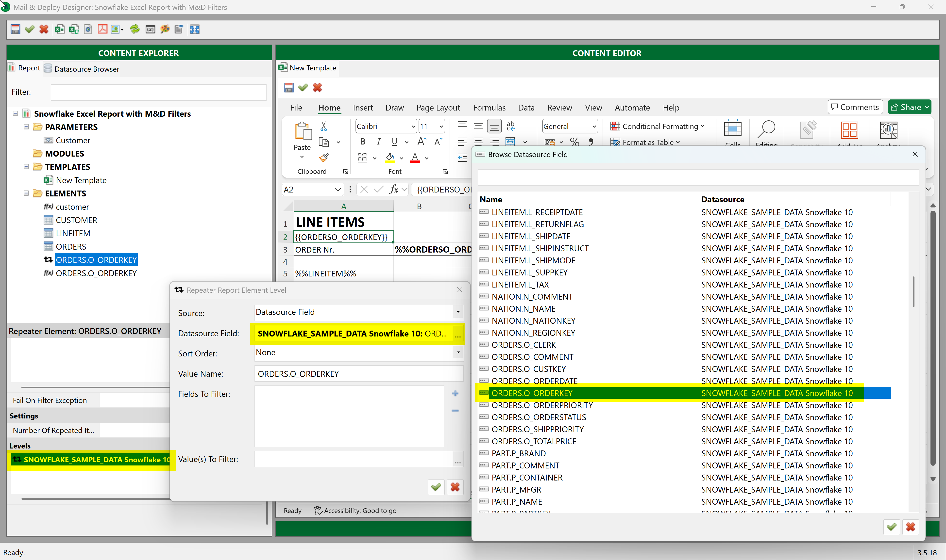Click the green checkmark in the Content Editor
Screen dimensions: 946x560
pos(303,88)
